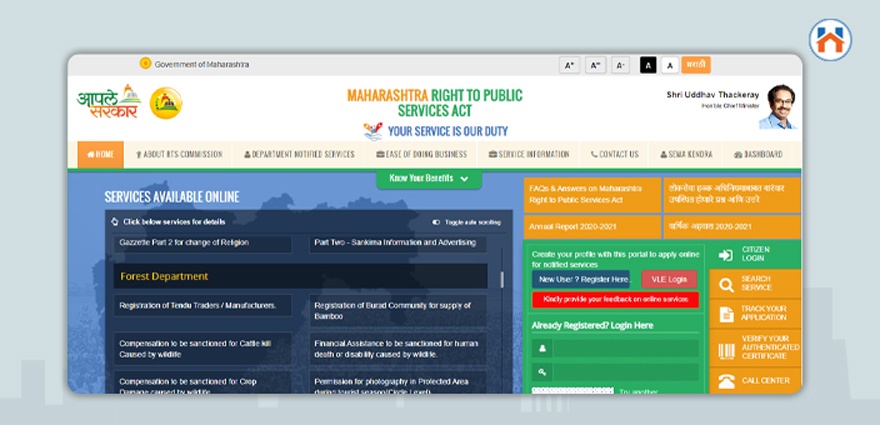The height and width of the screenshot is (425, 880).
Task: Click the Aaple Sarkar logo
Action: [x=108, y=102]
